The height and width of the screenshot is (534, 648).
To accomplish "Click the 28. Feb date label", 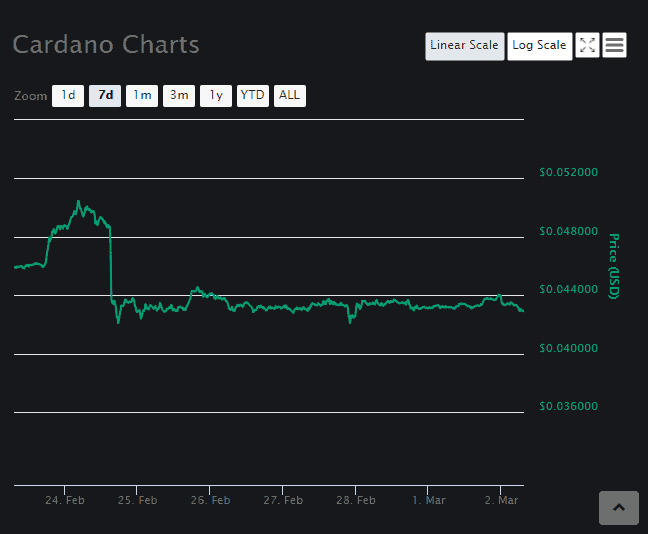I will [x=356, y=500].
